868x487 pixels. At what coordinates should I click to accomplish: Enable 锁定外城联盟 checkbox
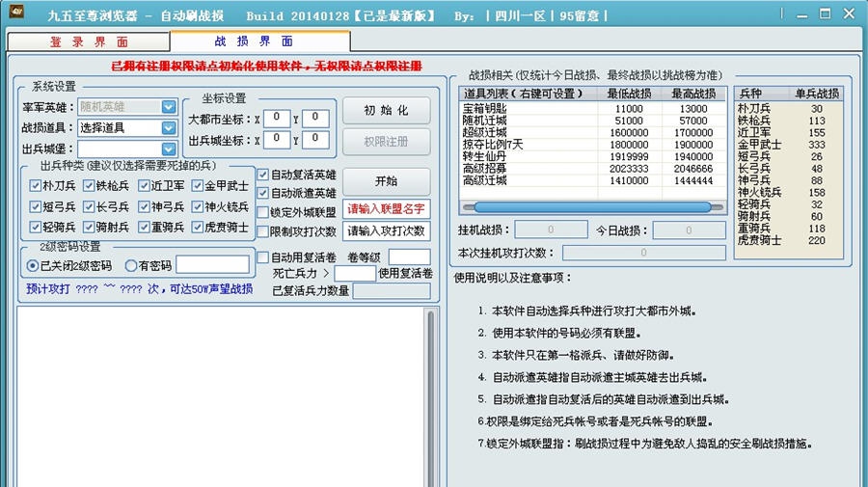pos(263,212)
